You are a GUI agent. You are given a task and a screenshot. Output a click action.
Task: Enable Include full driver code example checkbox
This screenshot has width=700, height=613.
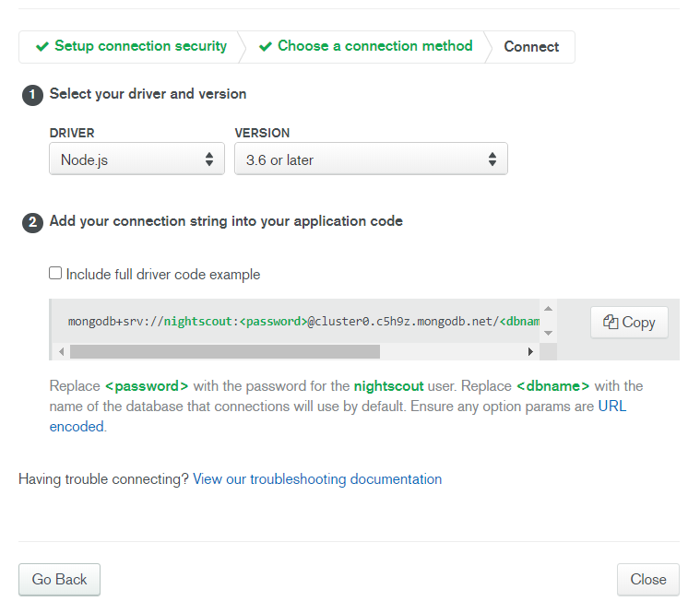tap(55, 273)
